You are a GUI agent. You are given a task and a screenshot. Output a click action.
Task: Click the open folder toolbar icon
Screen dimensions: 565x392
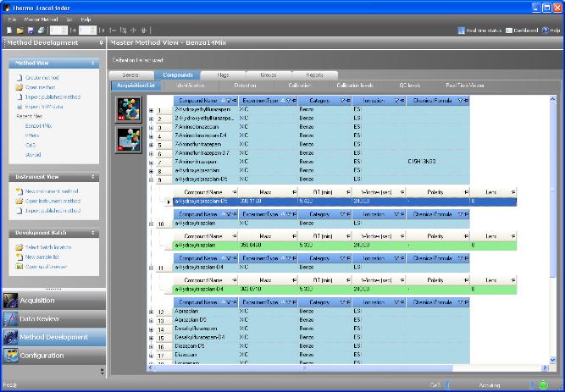pos(20,30)
